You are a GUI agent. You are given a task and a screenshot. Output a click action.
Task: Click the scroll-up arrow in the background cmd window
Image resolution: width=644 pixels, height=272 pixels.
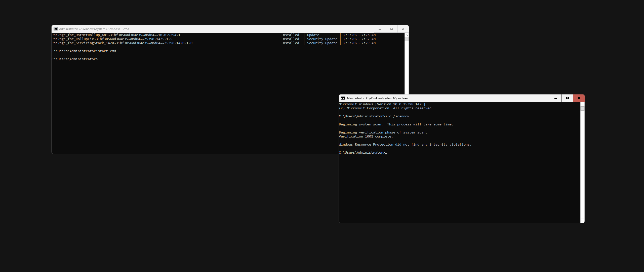(x=407, y=35)
